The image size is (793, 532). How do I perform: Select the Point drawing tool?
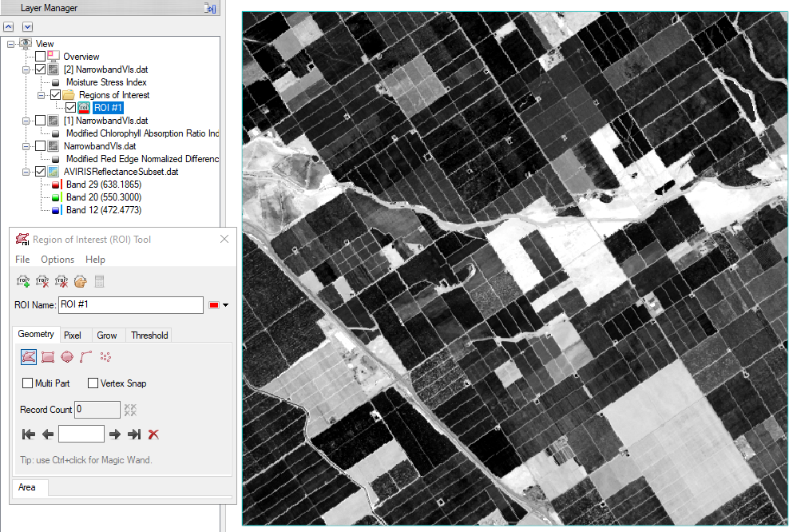tap(105, 357)
